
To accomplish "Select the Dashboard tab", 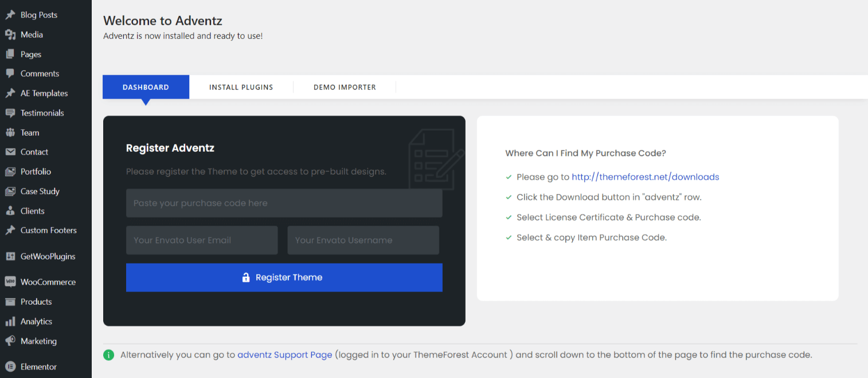I will coord(146,87).
